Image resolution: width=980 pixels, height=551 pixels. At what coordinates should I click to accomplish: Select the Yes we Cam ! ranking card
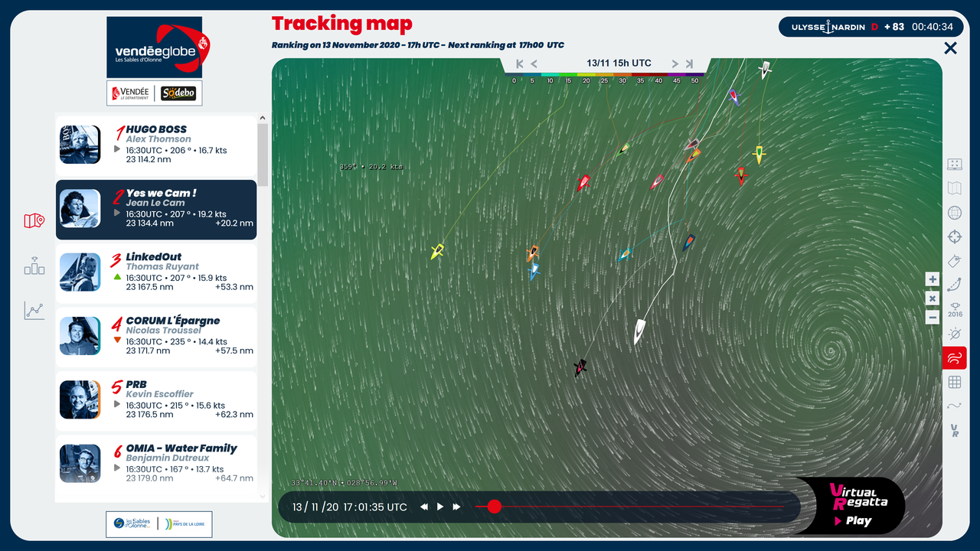[156, 210]
